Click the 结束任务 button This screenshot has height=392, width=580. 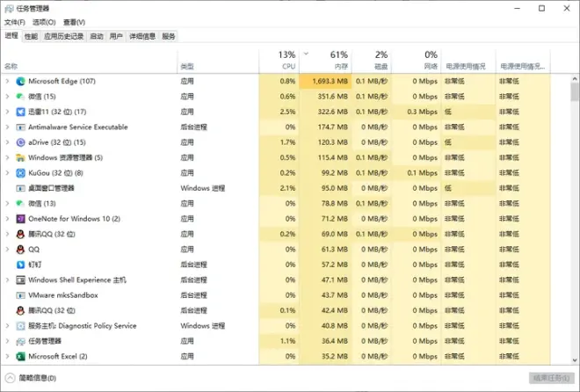[551, 378]
